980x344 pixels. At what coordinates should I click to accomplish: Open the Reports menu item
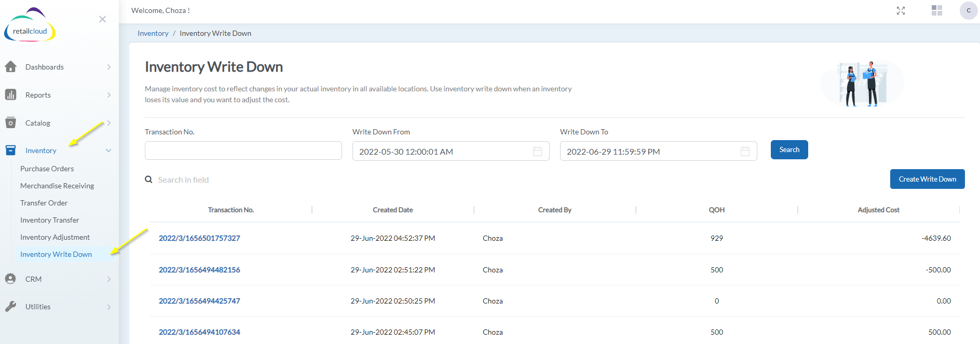pos(38,95)
